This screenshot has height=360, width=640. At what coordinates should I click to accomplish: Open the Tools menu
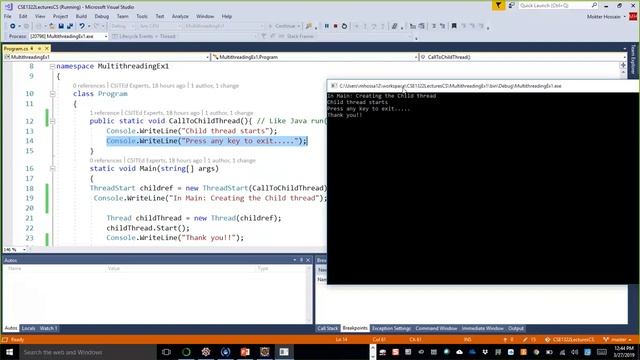[142, 16]
